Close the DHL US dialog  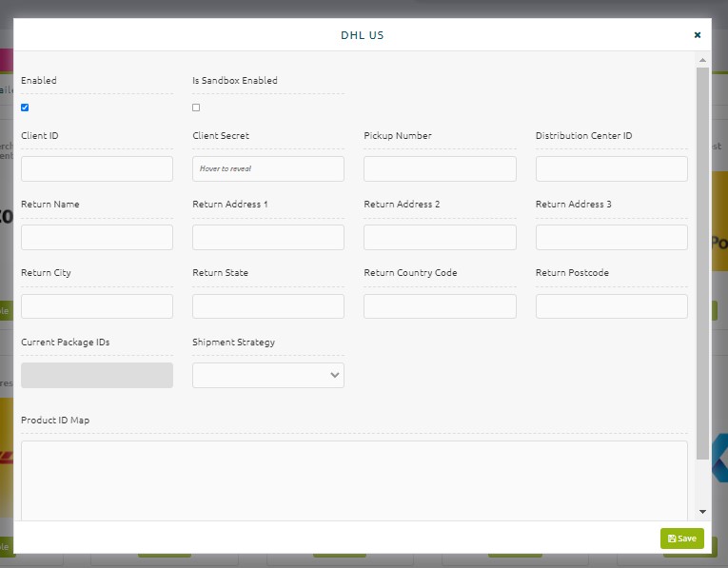click(x=697, y=35)
